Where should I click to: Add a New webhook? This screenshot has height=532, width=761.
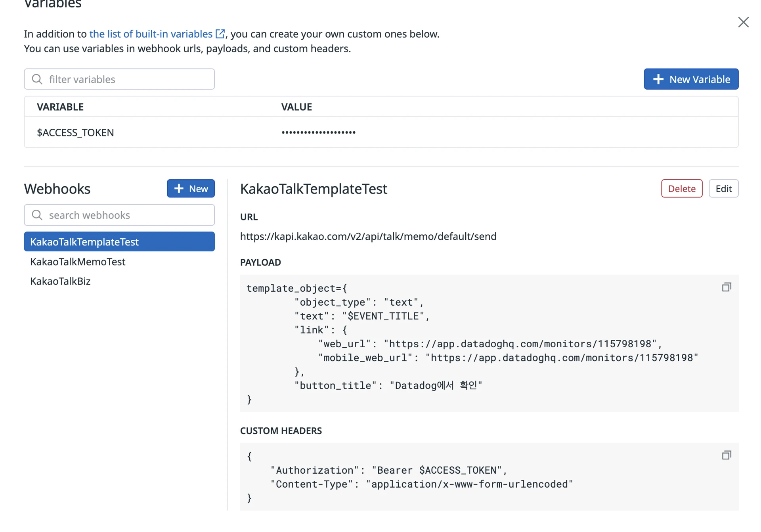click(191, 188)
